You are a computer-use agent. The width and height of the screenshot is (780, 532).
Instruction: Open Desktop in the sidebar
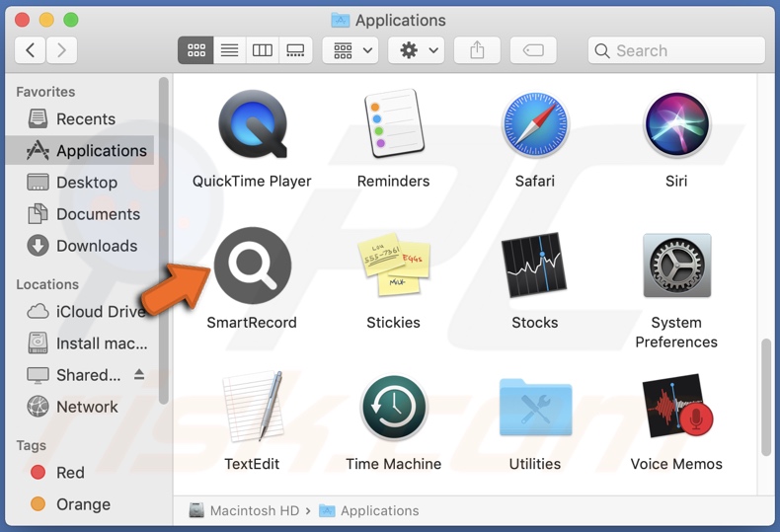(80, 183)
